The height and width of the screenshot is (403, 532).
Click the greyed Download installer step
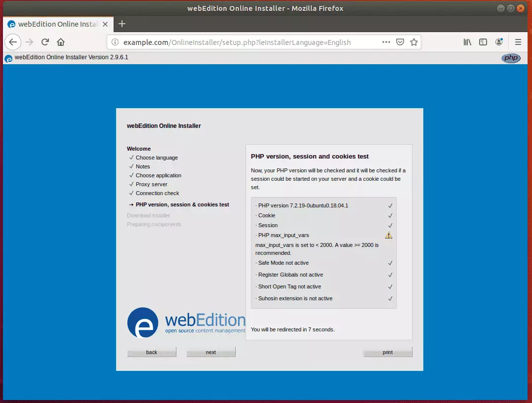point(149,215)
